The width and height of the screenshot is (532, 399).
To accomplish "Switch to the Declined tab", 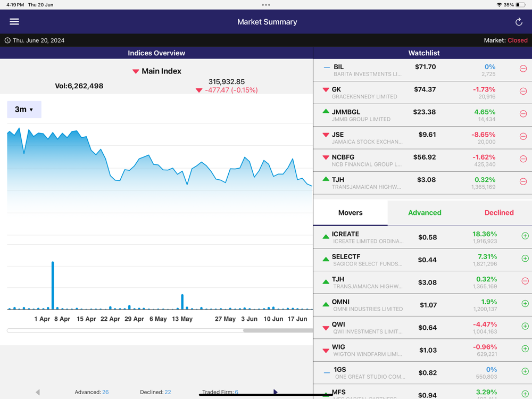I will point(499,213).
